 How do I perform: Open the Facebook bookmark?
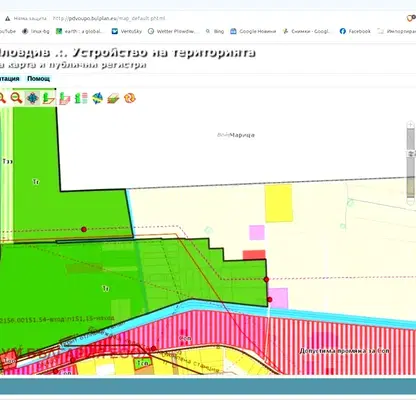[355, 31]
